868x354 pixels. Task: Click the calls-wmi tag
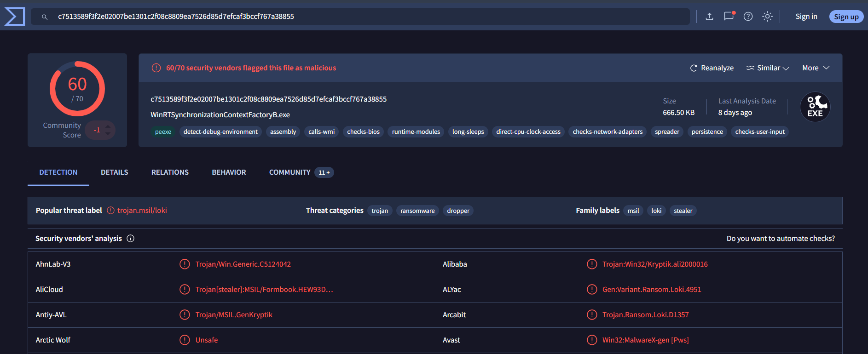coord(322,132)
